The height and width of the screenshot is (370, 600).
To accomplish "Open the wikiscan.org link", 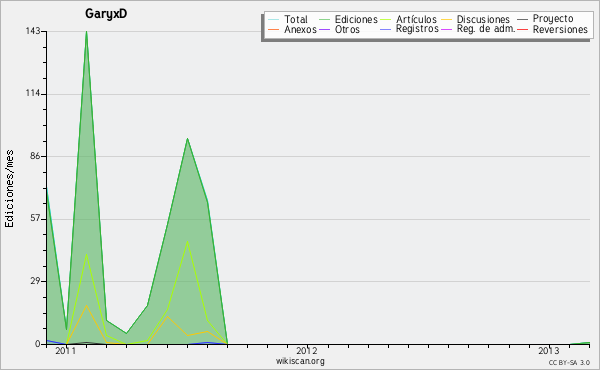I will [300, 361].
